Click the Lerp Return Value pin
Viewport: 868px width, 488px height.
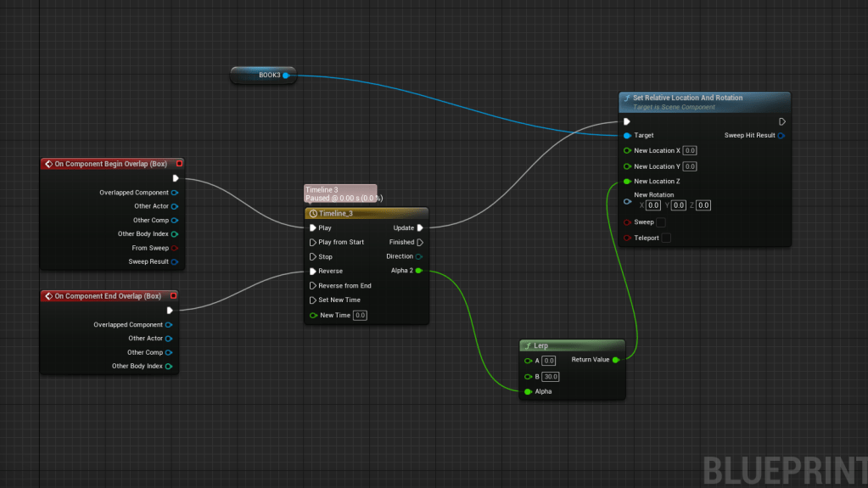click(x=616, y=360)
